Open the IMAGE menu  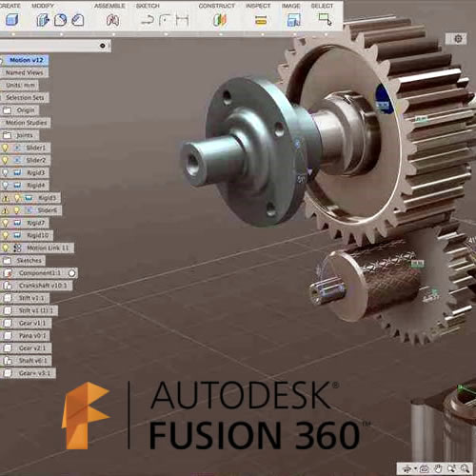[290, 6]
